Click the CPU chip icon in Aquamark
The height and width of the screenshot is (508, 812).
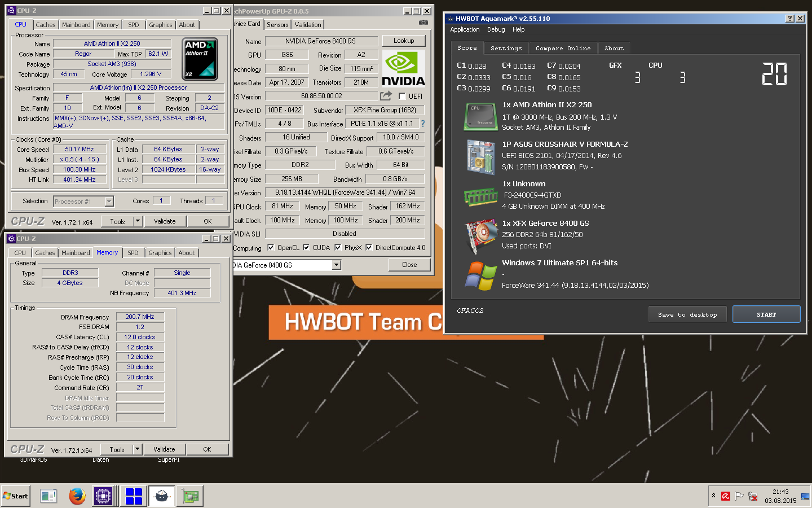click(x=480, y=116)
